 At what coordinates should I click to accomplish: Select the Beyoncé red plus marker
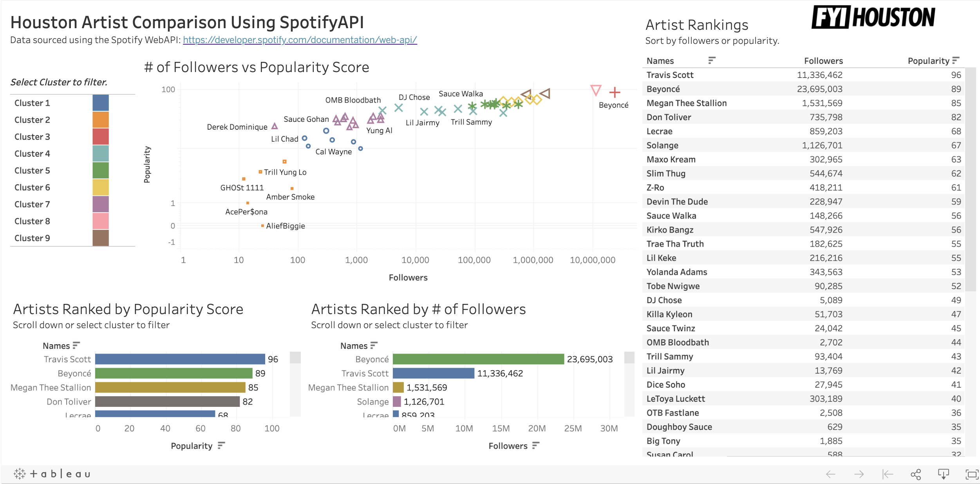[x=615, y=92]
